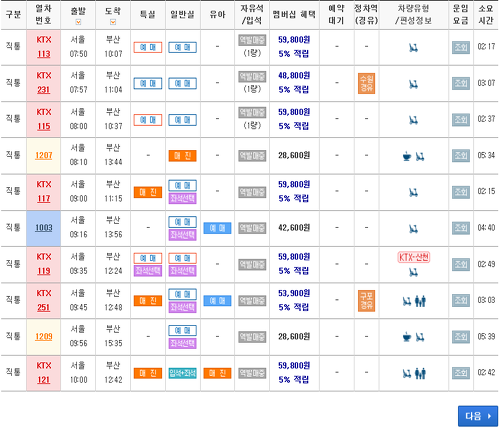
Task: Choose 좌석선택 for KTX 117 standard class
Action: pyautogui.click(x=182, y=199)
